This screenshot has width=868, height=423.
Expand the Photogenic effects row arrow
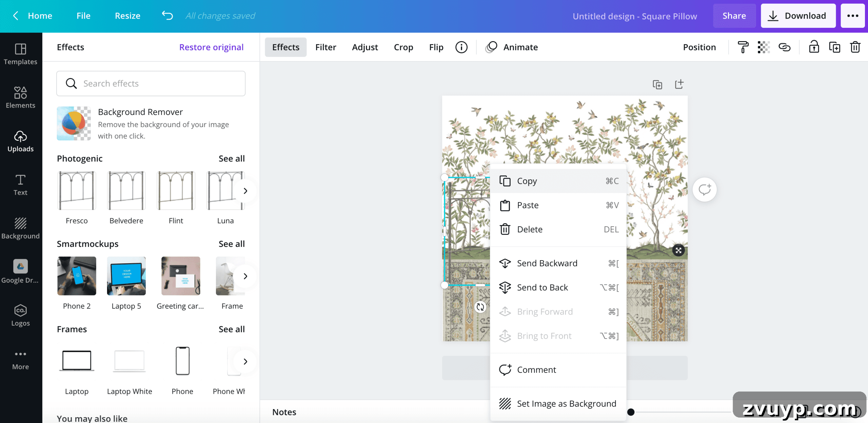click(245, 191)
